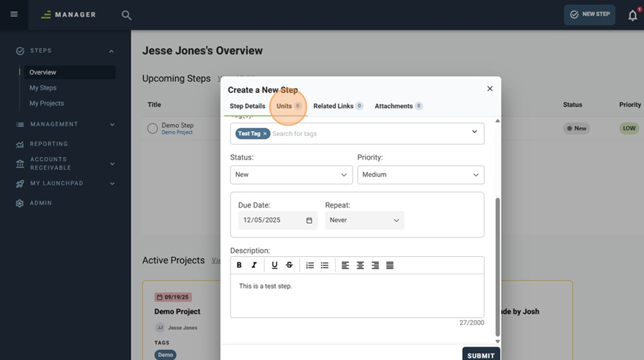644x360 pixels.
Task: Go to My Steps
Action: (43, 88)
